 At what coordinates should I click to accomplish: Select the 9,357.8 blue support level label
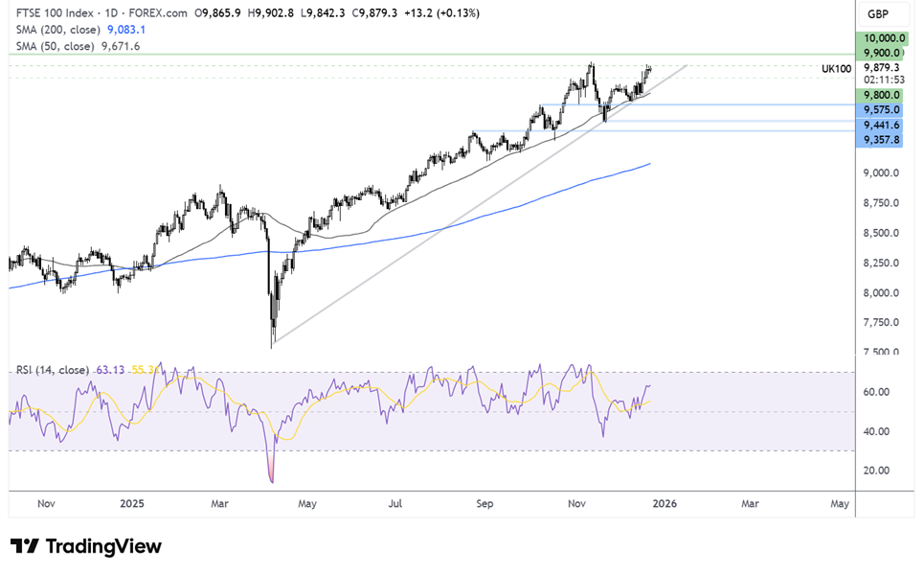point(882,140)
